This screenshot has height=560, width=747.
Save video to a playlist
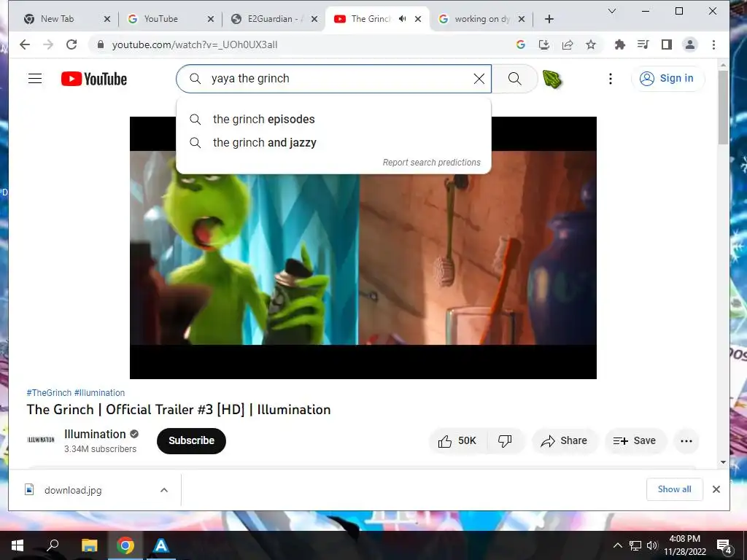(635, 441)
